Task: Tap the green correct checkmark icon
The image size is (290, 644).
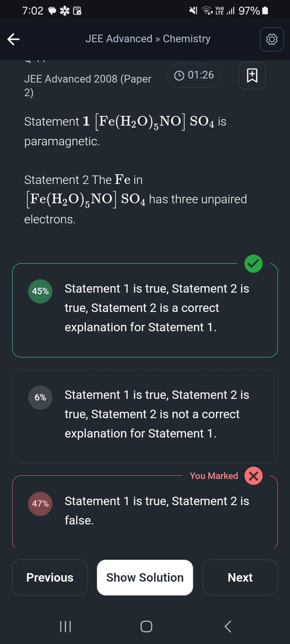Action: tap(253, 264)
